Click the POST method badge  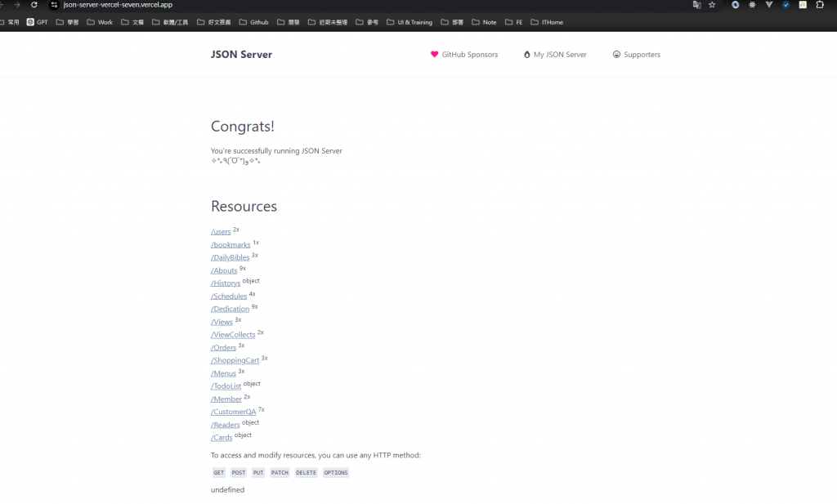[239, 472]
